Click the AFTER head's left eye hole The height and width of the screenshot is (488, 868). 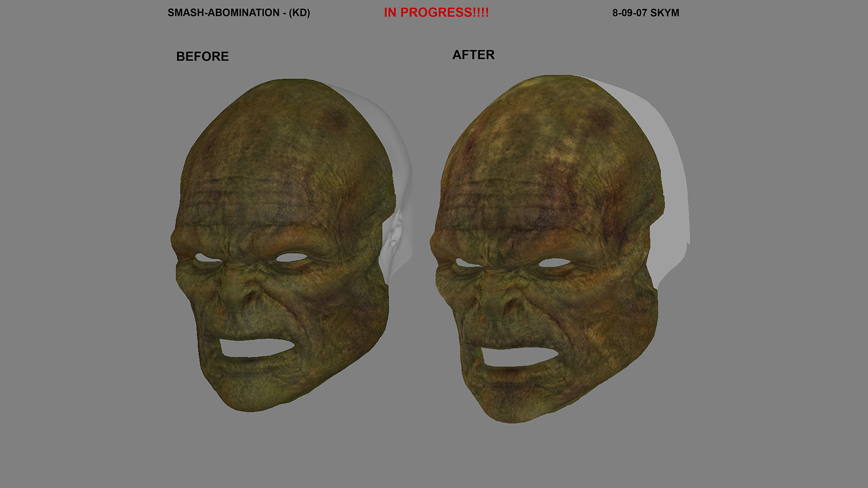click(x=467, y=263)
